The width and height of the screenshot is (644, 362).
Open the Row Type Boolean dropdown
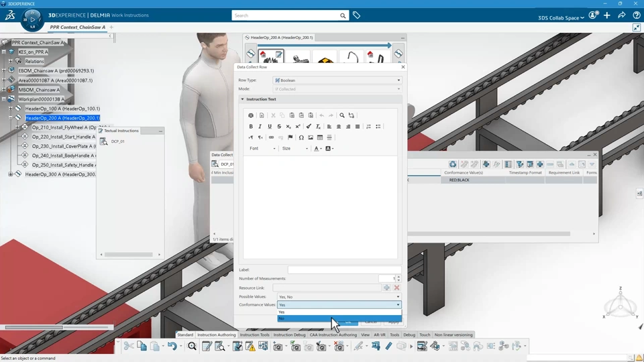pos(337,80)
